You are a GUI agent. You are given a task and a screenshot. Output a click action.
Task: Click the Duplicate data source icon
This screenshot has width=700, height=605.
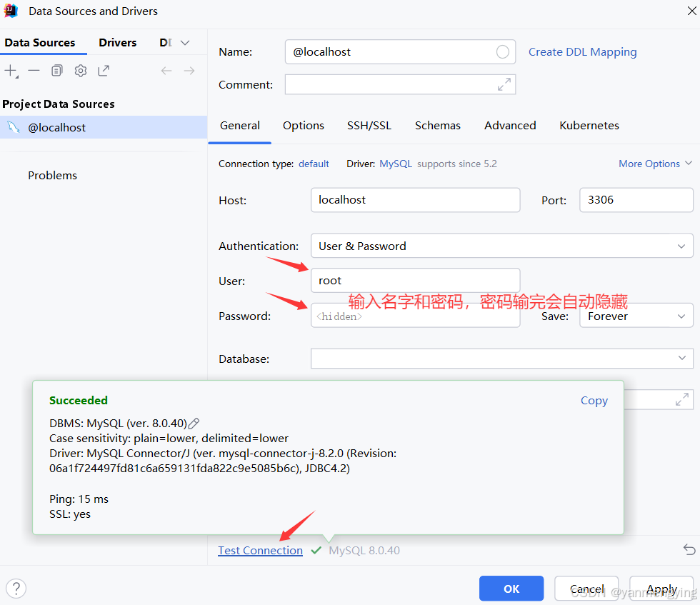pyautogui.click(x=57, y=71)
